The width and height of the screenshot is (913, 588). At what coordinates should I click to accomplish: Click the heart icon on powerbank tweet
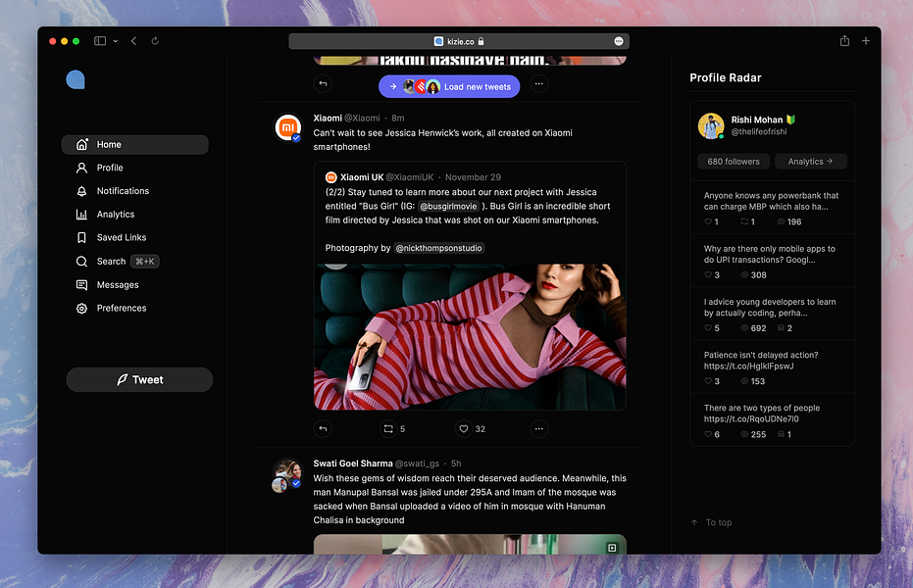pyautogui.click(x=708, y=221)
